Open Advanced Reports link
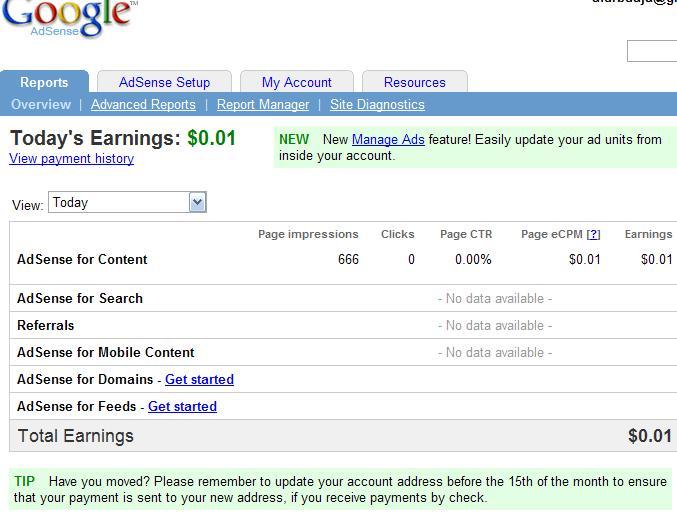 (x=143, y=104)
